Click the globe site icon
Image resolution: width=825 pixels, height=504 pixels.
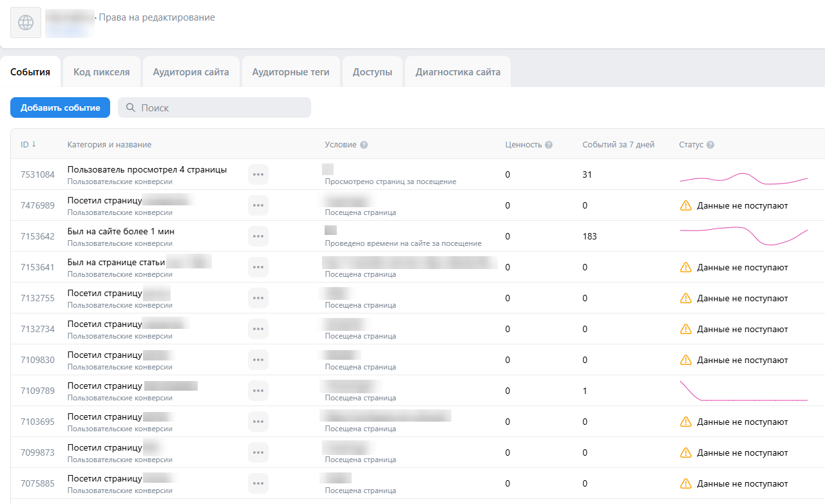[26, 23]
